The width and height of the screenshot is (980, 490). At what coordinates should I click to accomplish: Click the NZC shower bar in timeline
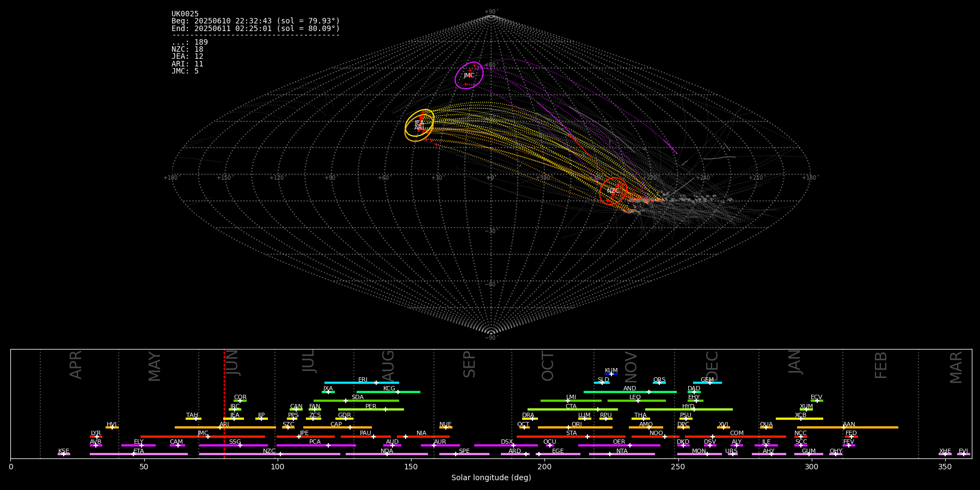point(269,454)
